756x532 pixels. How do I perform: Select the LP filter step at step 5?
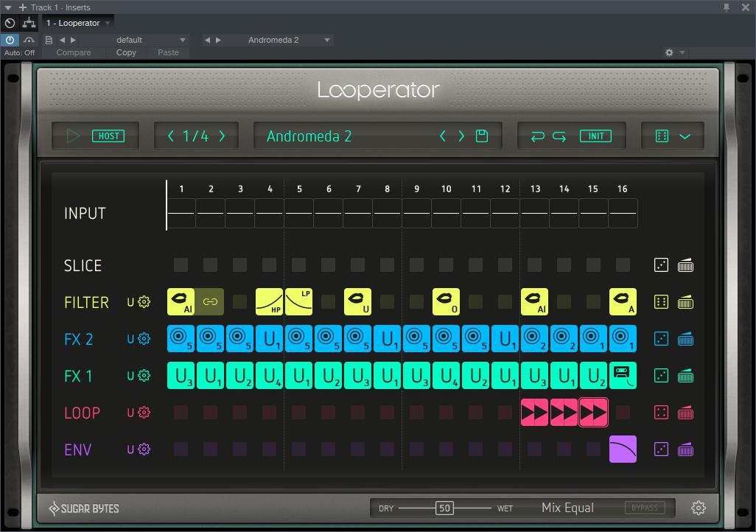299,302
